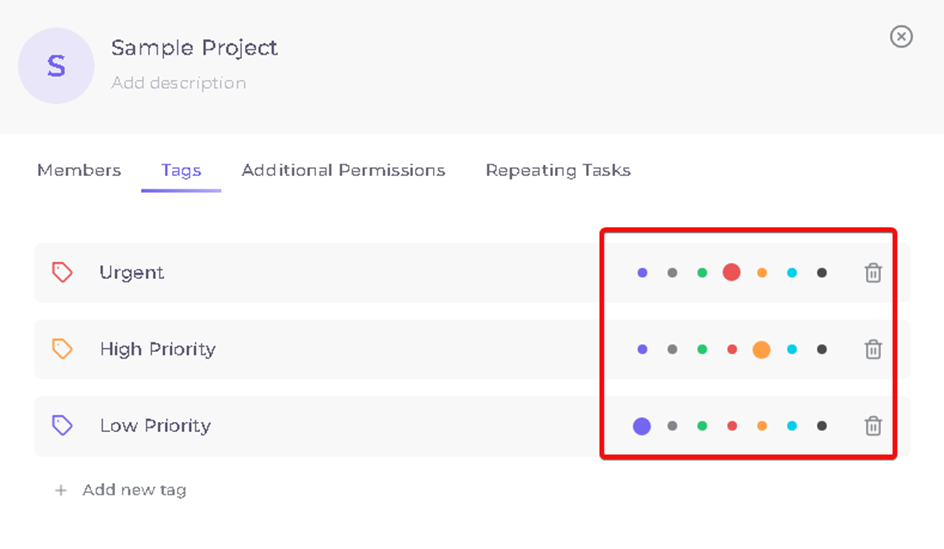Pick black color for Low Priority tag
This screenshot has height=549, width=944.
tap(822, 426)
